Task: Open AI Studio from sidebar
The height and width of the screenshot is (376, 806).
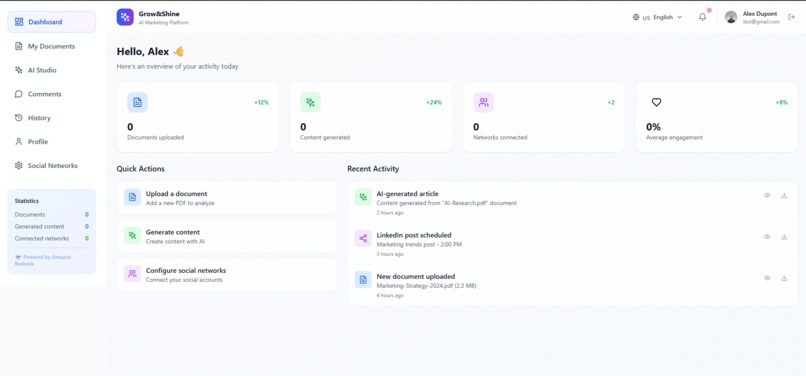Action: (x=51, y=70)
